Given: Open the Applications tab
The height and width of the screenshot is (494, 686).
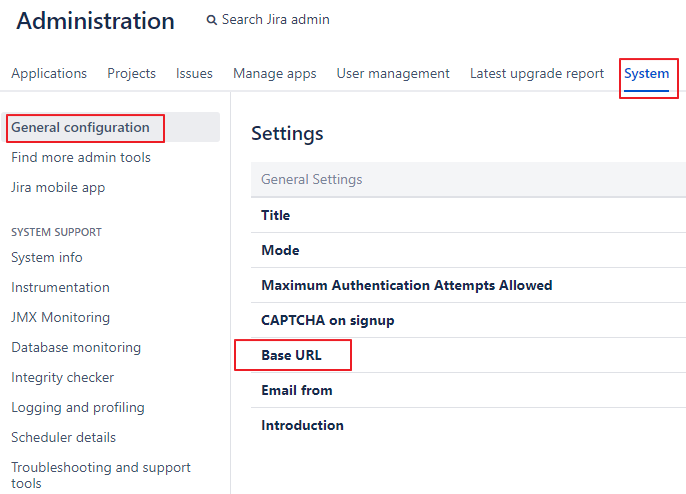Looking at the screenshot, I should (x=49, y=73).
